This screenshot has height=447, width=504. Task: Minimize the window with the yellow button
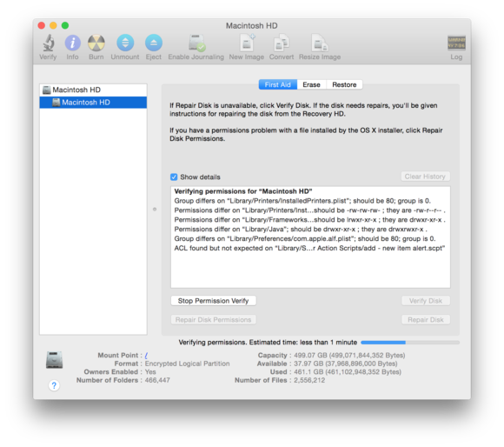(53, 25)
